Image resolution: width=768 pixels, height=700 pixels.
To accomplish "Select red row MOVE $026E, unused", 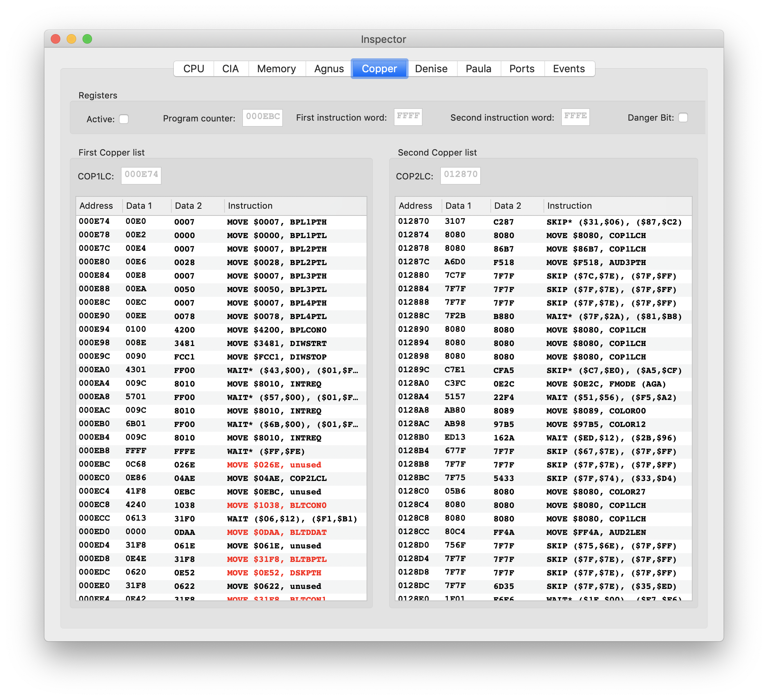I will 221,465.
